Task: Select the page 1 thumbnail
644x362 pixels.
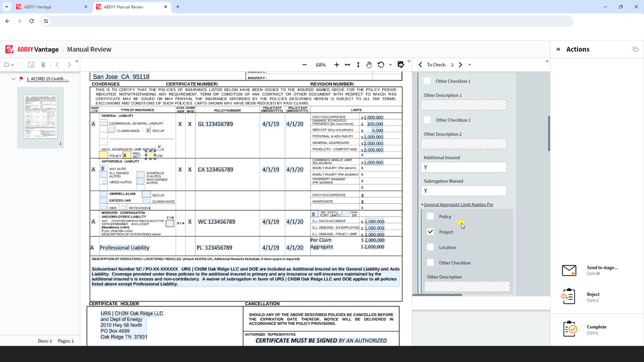Action: 40,117
